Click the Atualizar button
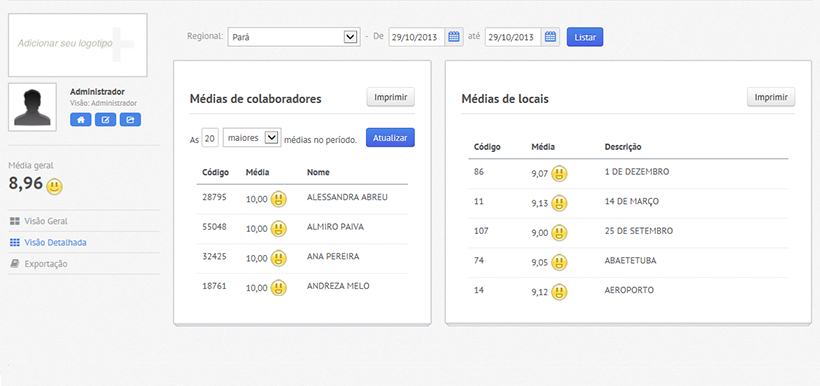 click(390, 138)
